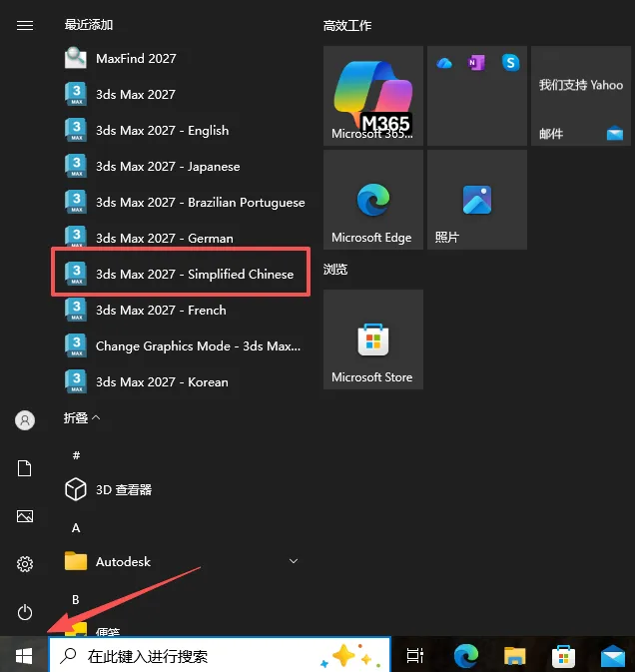Open OneDrive icon in tile group
635x672 pixels.
pyautogui.click(x=444, y=64)
